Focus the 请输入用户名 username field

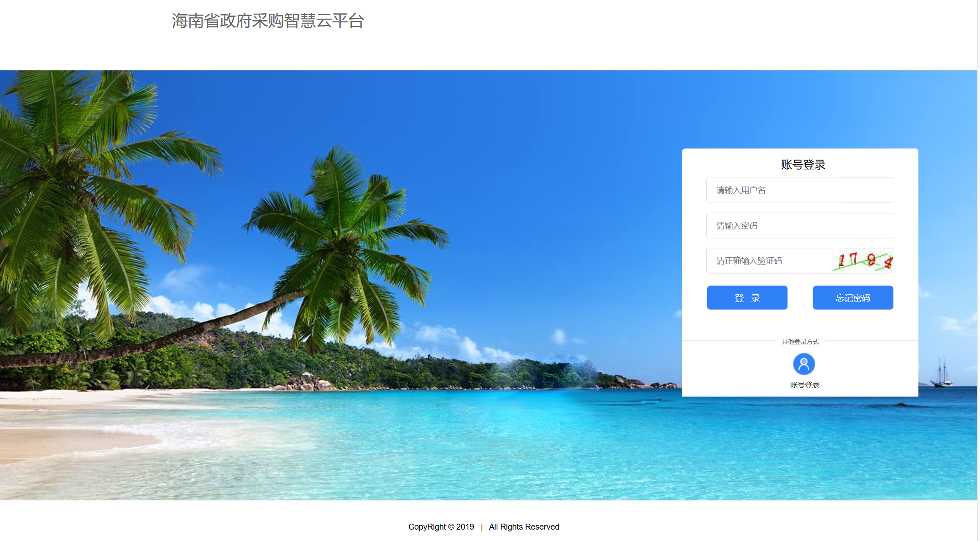coord(800,190)
